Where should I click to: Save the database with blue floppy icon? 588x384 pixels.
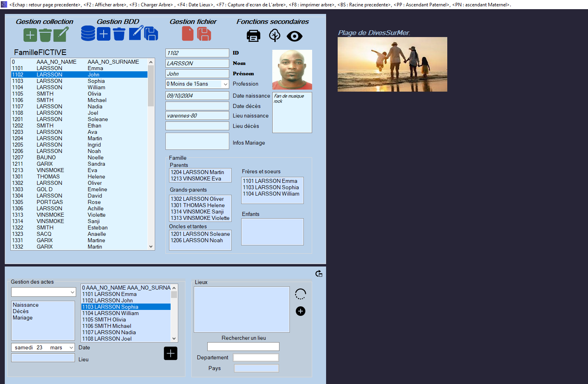coord(151,34)
